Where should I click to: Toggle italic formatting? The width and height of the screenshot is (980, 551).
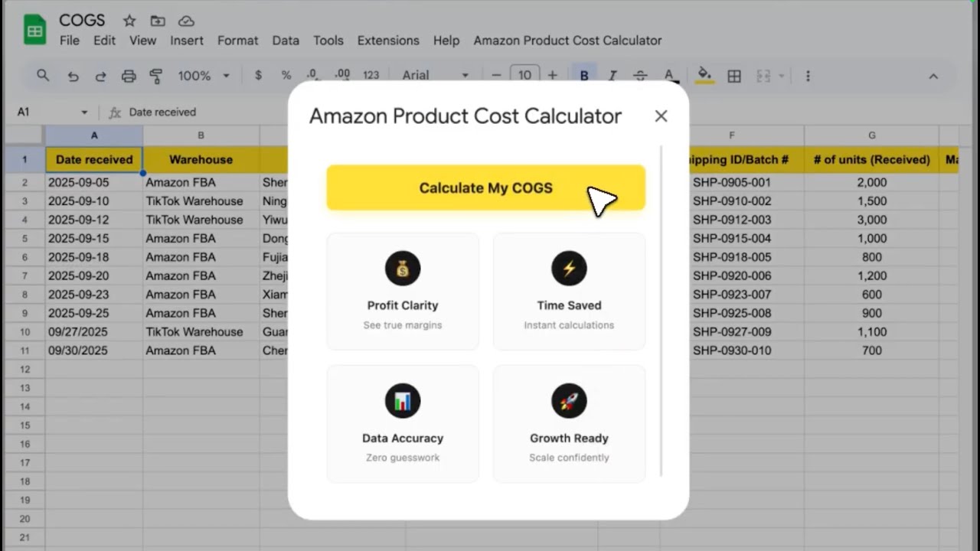point(612,75)
